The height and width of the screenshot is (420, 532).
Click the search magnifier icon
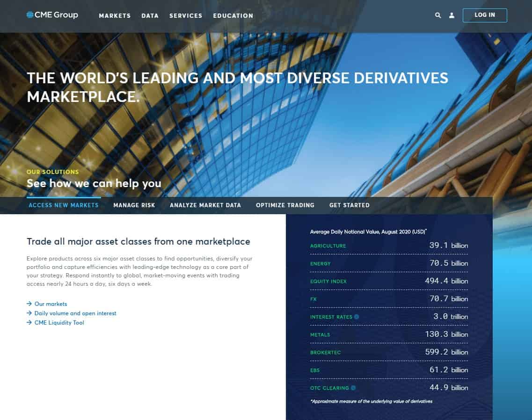click(x=438, y=15)
